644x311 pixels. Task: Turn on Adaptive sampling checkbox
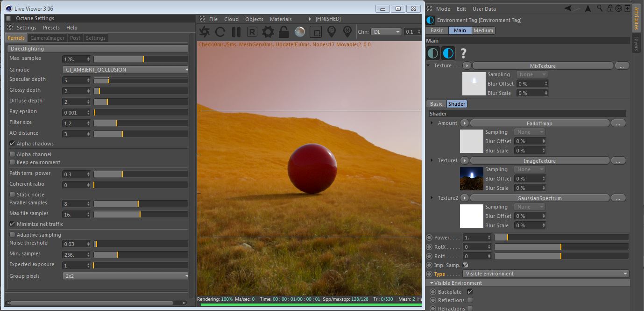point(12,235)
